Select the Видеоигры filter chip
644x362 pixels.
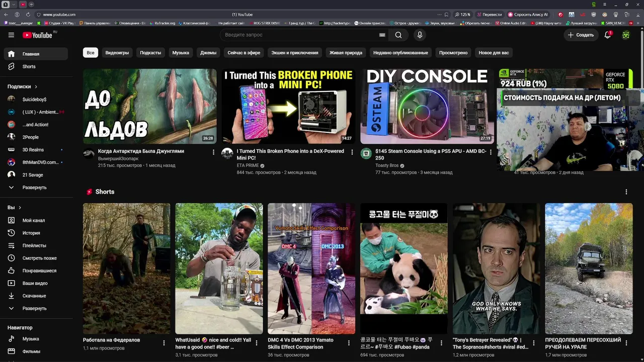click(117, 52)
